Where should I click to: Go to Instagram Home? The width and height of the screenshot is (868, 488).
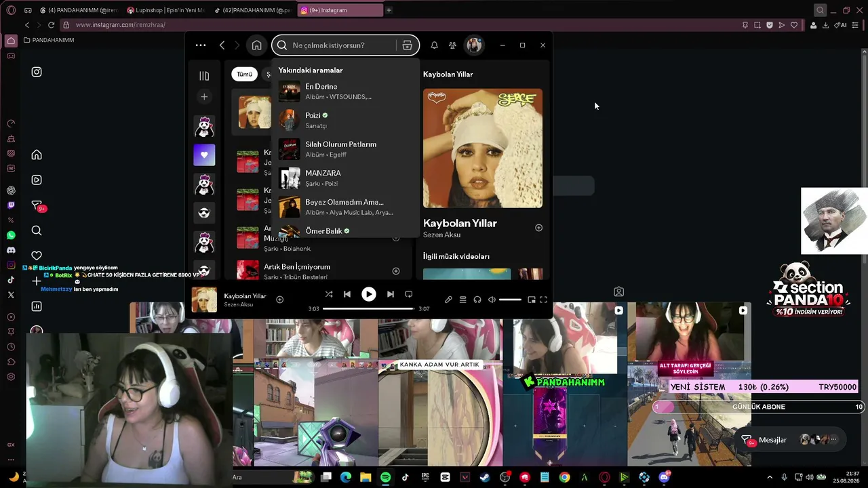[37, 155]
